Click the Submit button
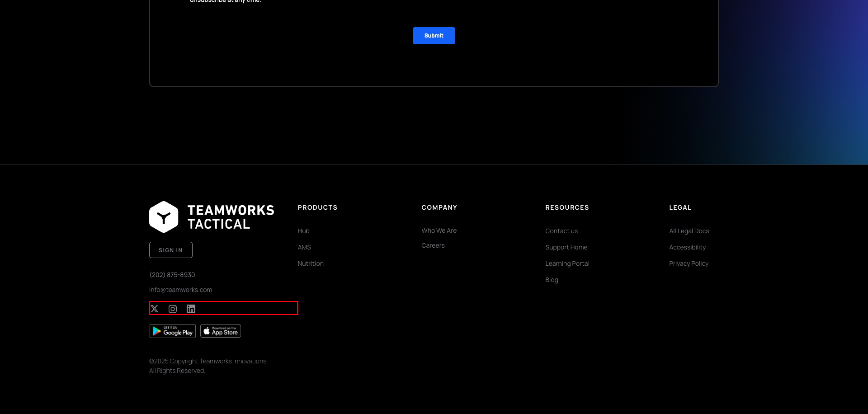The width and height of the screenshot is (868, 414). (434, 35)
